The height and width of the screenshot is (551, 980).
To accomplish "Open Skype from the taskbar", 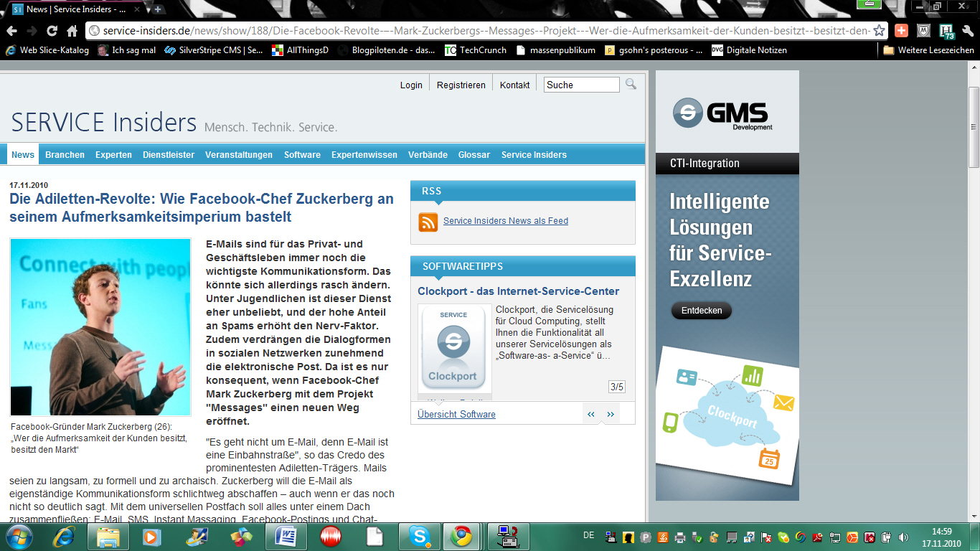I will [x=419, y=536].
